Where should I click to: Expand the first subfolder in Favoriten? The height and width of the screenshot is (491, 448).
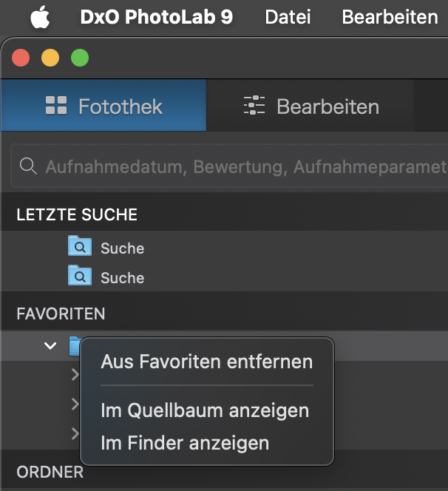[x=75, y=375]
